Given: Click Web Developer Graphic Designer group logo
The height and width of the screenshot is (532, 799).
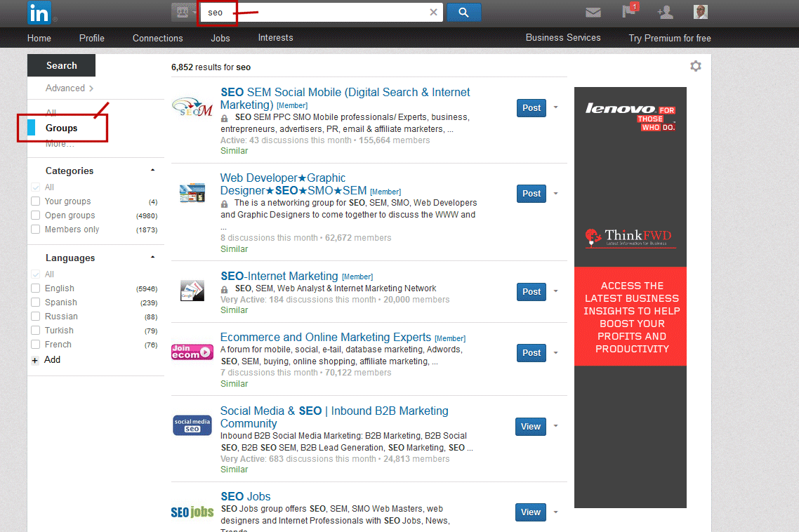Looking at the screenshot, I should click(x=192, y=192).
